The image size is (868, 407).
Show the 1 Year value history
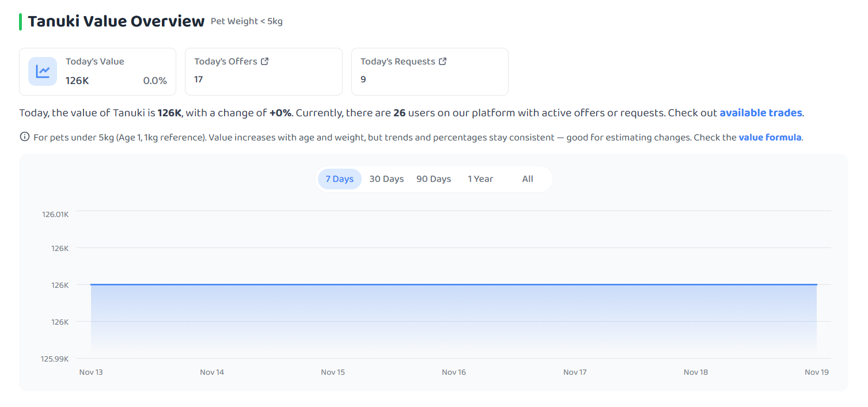coord(480,179)
